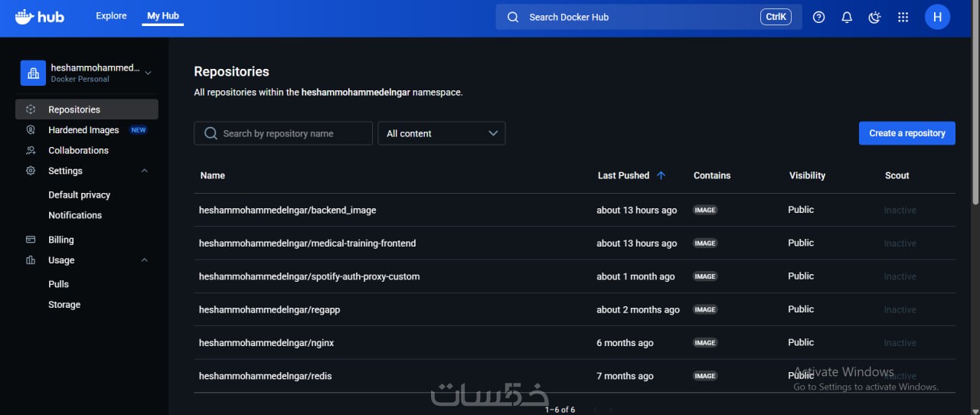Open the Help question mark icon

tap(818, 17)
